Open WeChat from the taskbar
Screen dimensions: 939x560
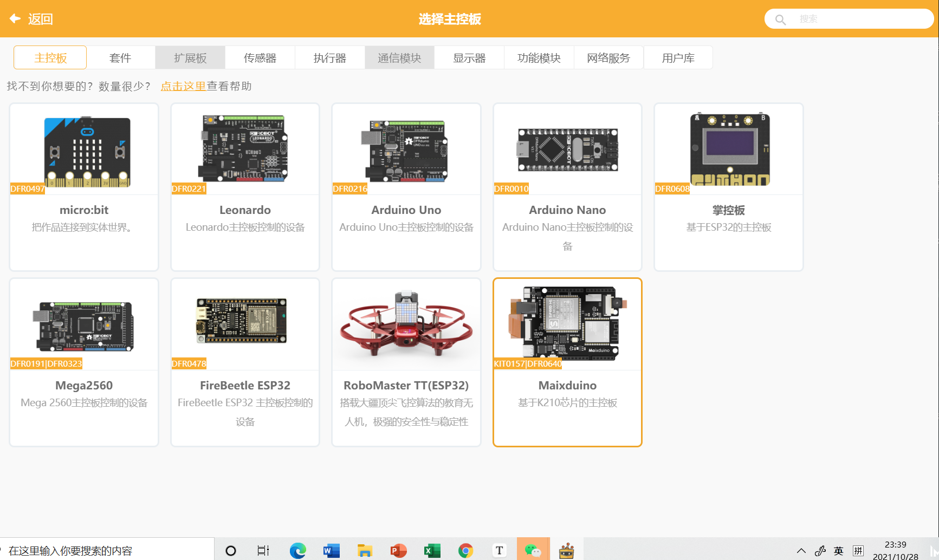coord(533,550)
